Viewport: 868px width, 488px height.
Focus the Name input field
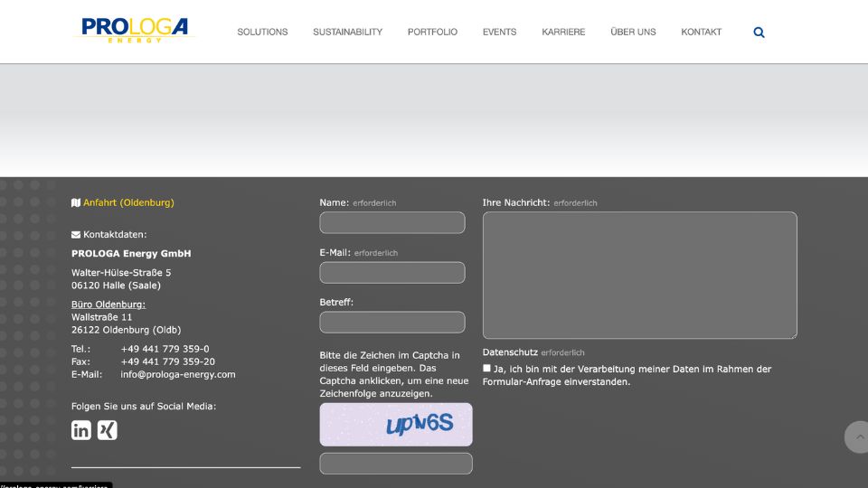click(392, 223)
